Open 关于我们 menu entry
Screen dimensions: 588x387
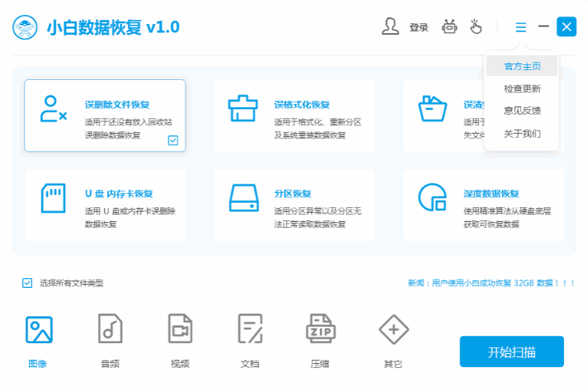(x=522, y=134)
